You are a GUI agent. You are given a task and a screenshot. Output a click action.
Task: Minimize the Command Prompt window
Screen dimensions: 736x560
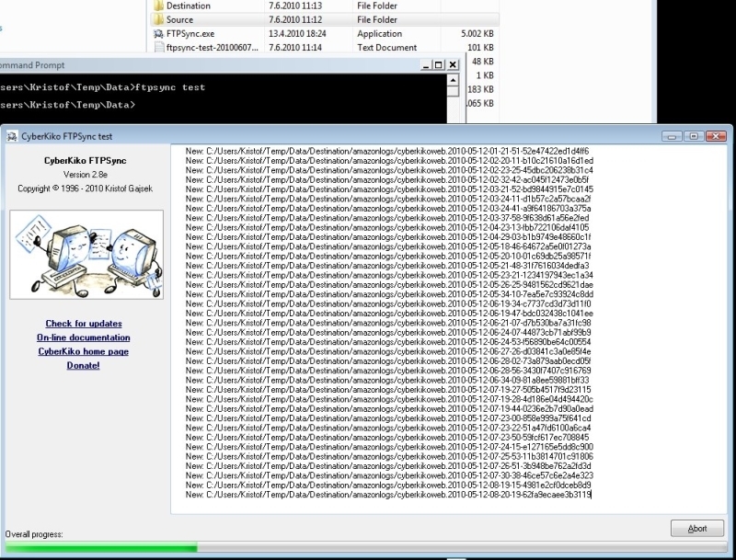(424, 65)
